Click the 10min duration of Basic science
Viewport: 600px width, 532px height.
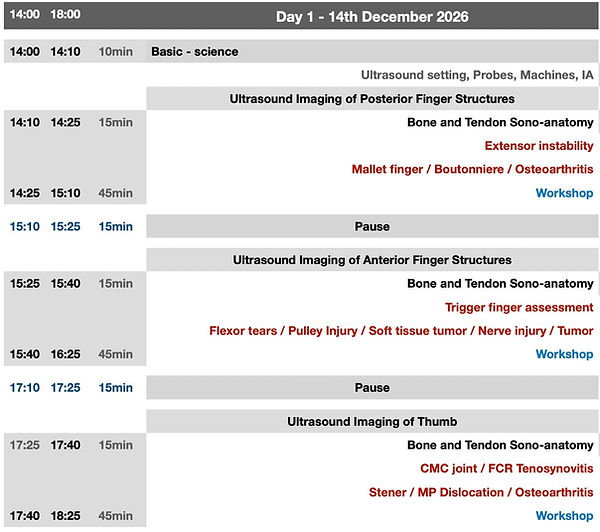click(116, 52)
